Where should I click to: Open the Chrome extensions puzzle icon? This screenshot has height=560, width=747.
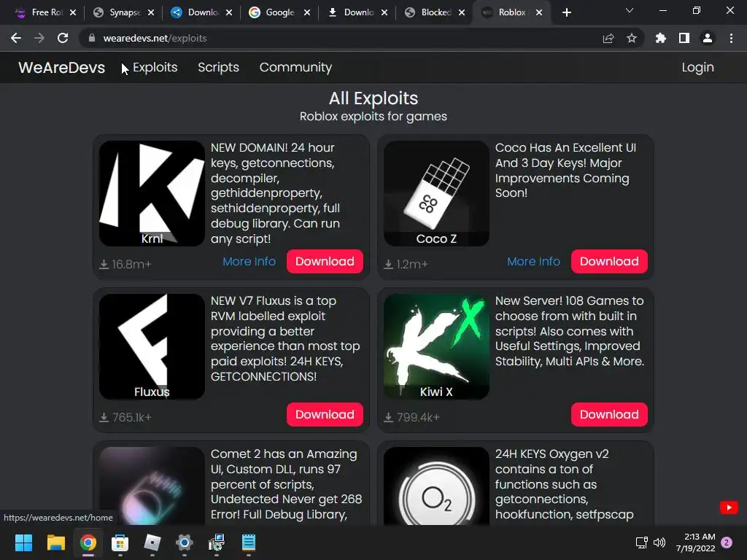(661, 38)
